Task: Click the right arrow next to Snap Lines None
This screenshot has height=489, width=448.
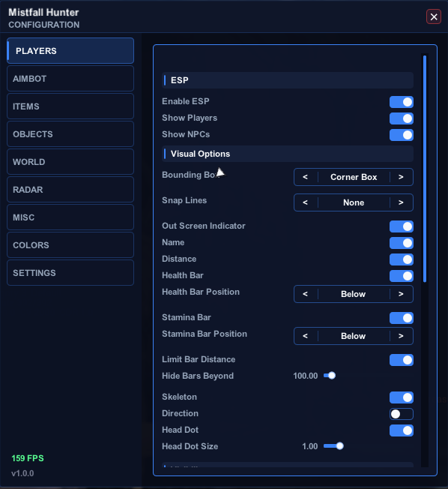Action: (402, 202)
